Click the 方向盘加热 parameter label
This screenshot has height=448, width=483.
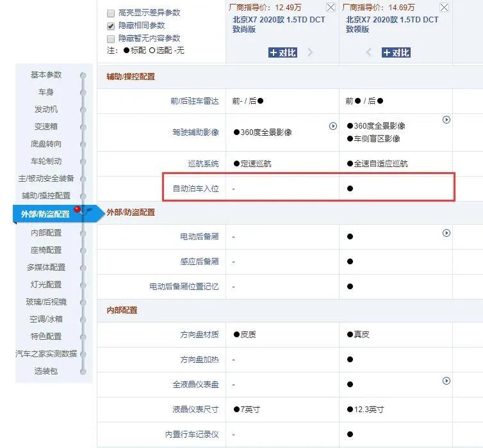pos(200,360)
